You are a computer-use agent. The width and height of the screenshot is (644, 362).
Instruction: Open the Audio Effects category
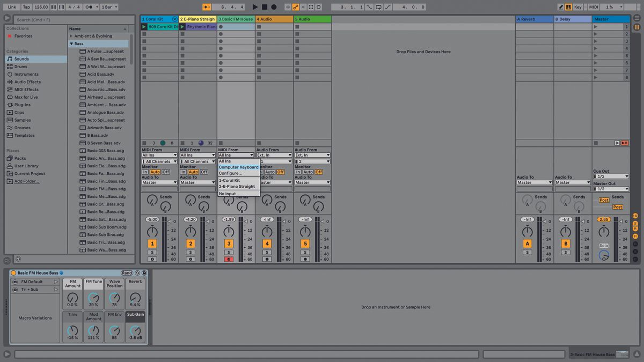pyautogui.click(x=36, y=82)
